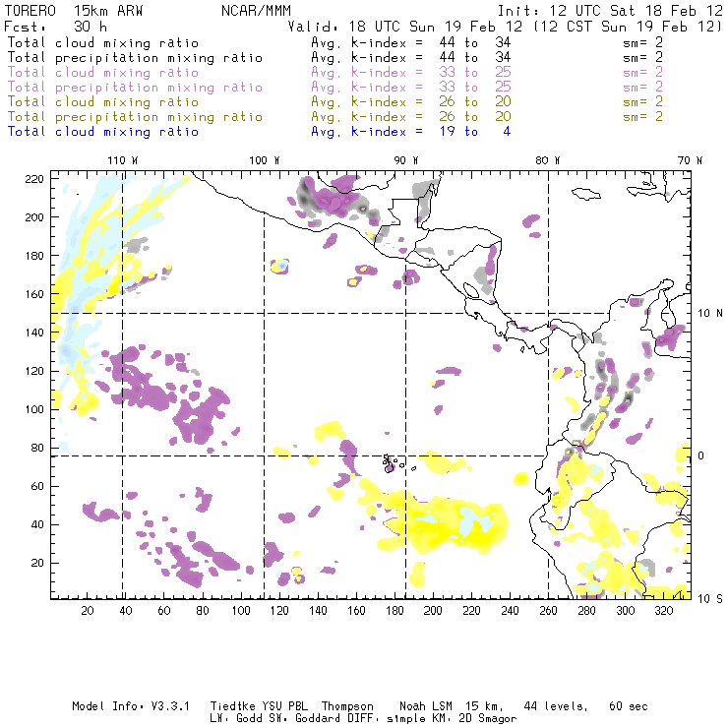Click the '320' x-axis grid label
Image resolution: width=728 pixels, height=728 pixels.
(x=663, y=611)
